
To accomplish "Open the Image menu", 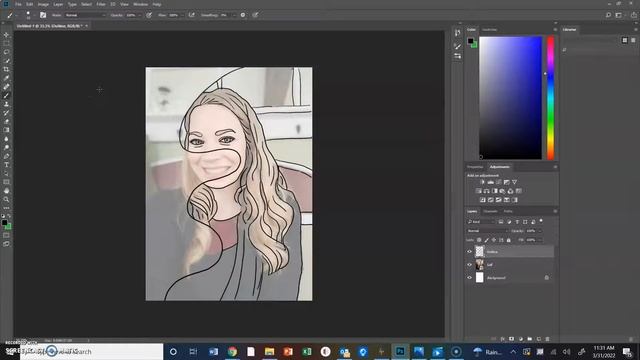I will pyautogui.click(x=43, y=4).
